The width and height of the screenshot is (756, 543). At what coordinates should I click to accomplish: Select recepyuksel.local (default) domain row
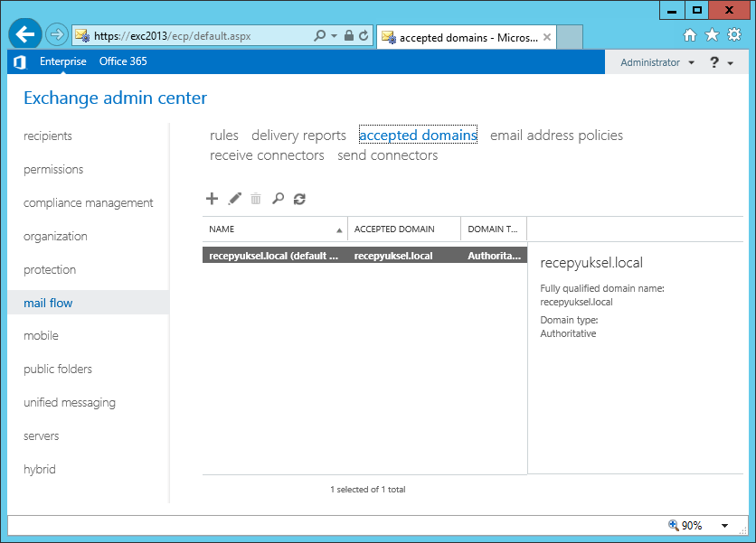pos(364,256)
